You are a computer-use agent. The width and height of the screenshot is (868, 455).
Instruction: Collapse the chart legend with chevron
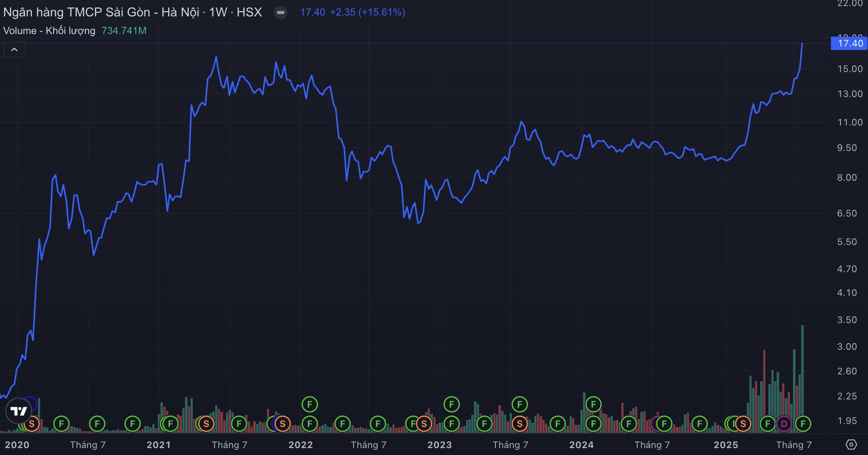point(14,50)
